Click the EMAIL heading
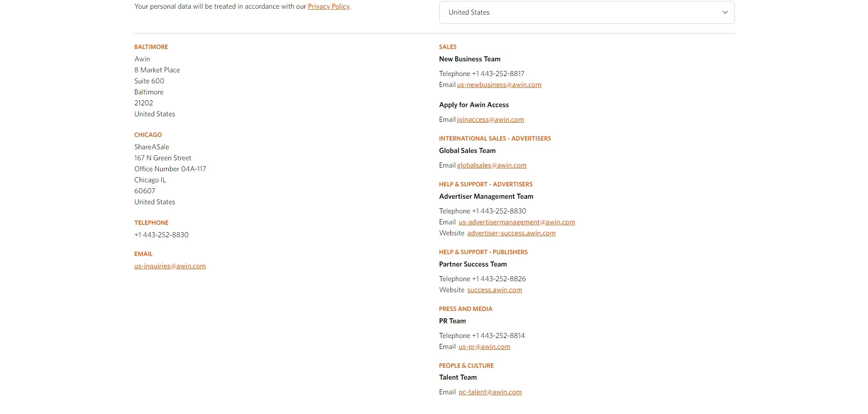 pyautogui.click(x=143, y=254)
